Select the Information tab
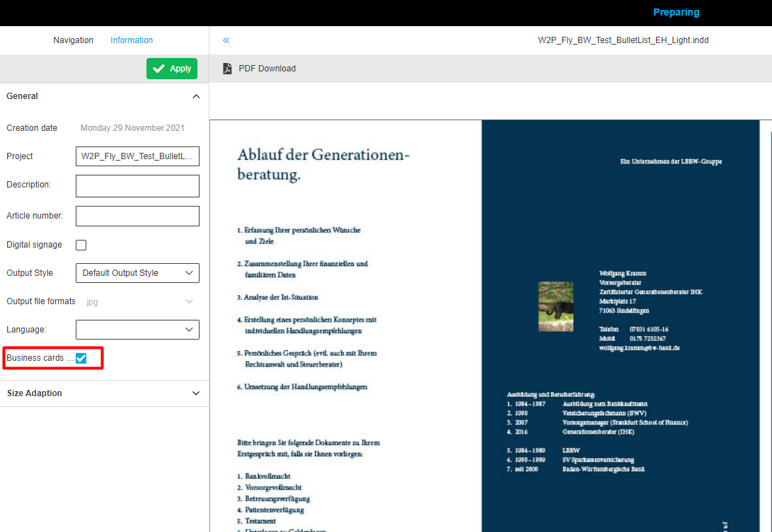This screenshot has height=532, width=772. pos(132,40)
